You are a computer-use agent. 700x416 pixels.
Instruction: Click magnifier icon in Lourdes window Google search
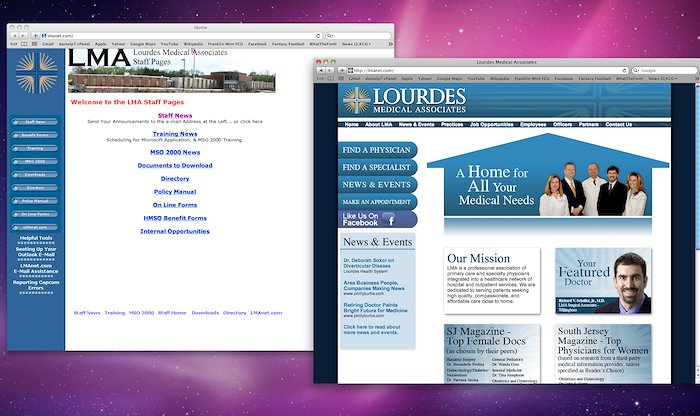pos(637,71)
